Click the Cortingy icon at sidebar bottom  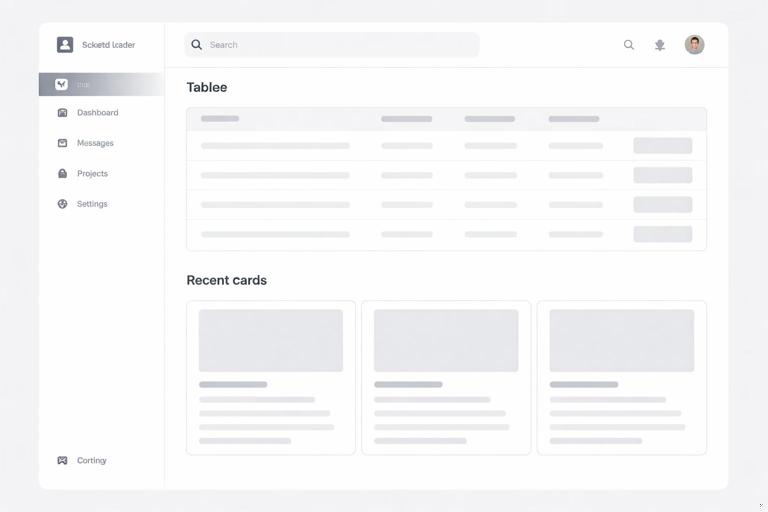click(62, 461)
